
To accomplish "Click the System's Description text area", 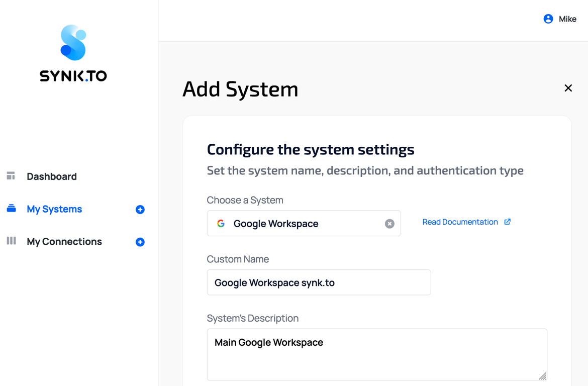I will [377, 354].
